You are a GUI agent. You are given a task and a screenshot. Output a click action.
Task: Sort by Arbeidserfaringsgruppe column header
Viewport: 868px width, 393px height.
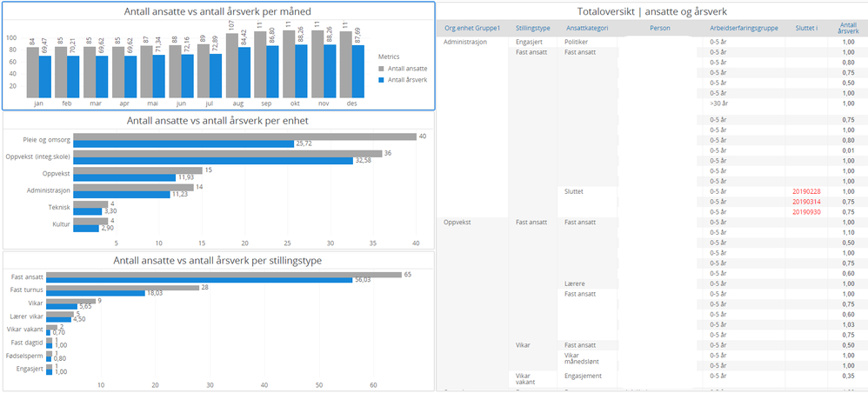(x=744, y=28)
